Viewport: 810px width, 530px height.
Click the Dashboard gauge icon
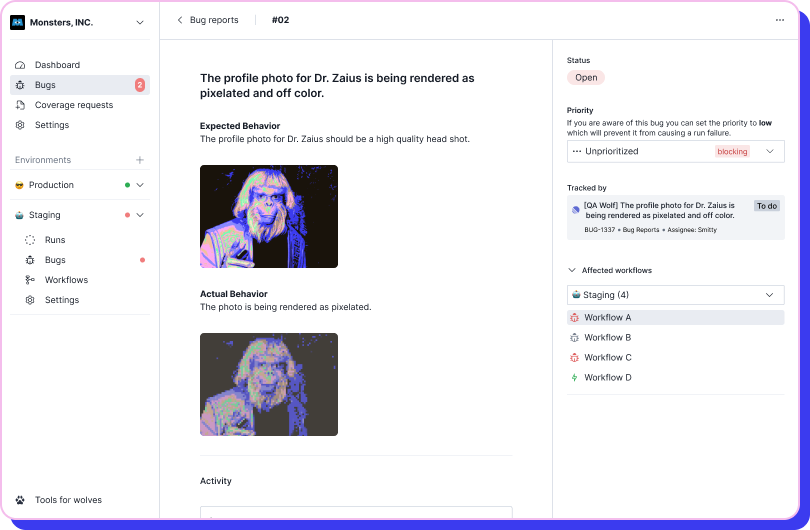pyautogui.click(x=20, y=65)
